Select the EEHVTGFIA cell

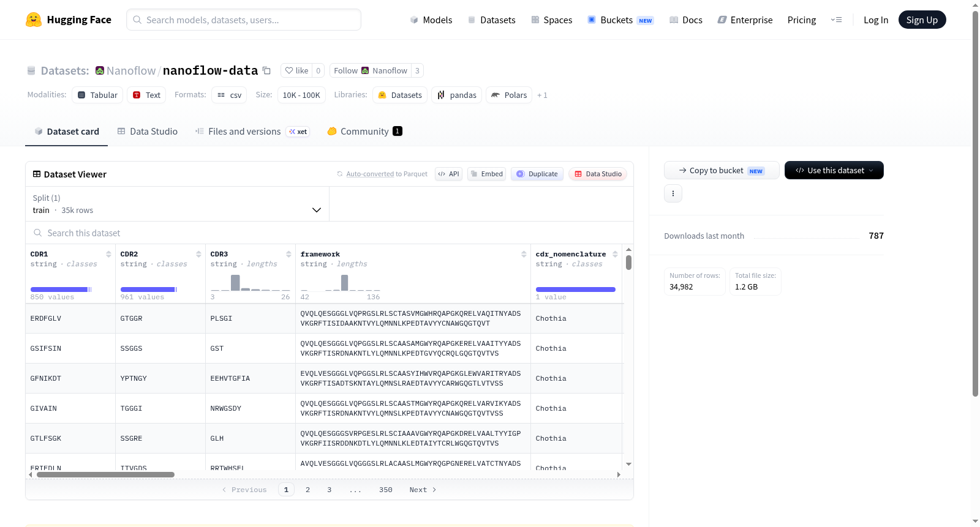pos(251,378)
